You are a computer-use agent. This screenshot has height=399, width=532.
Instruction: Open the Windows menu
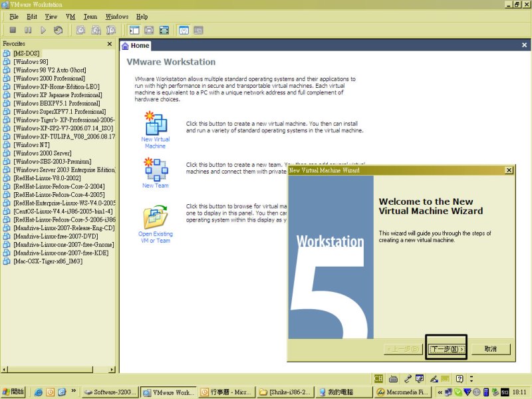[x=117, y=17]
